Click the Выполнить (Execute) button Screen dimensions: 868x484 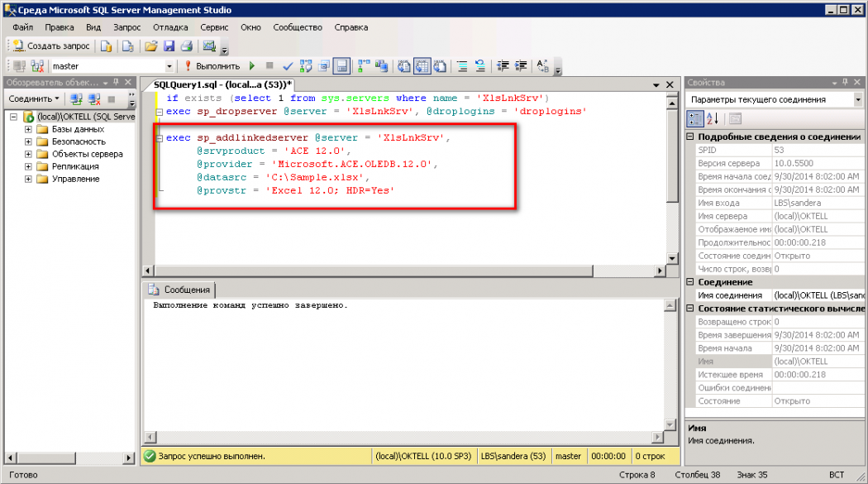(x=212, y=66)
